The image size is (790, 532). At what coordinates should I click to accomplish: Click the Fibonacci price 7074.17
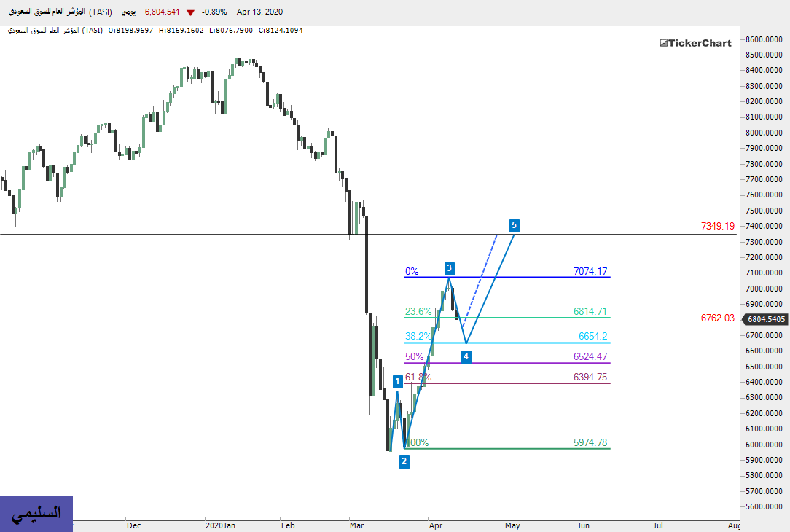590,271
